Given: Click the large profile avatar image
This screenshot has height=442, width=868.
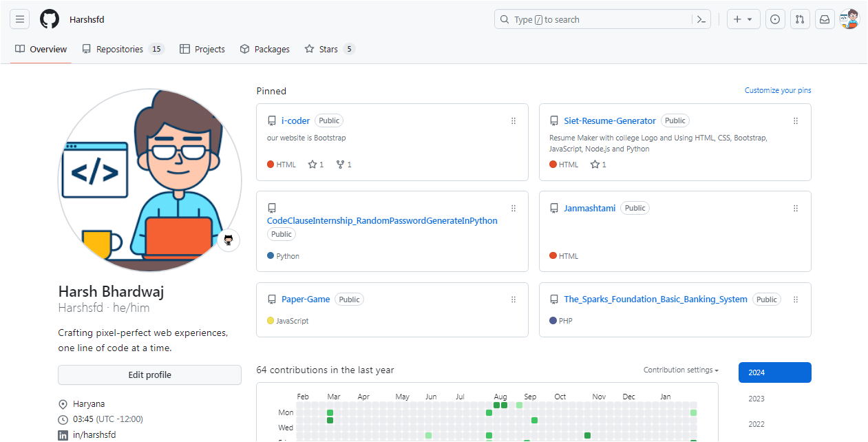Looking at the screenshot, I should (x=150, y=180).
